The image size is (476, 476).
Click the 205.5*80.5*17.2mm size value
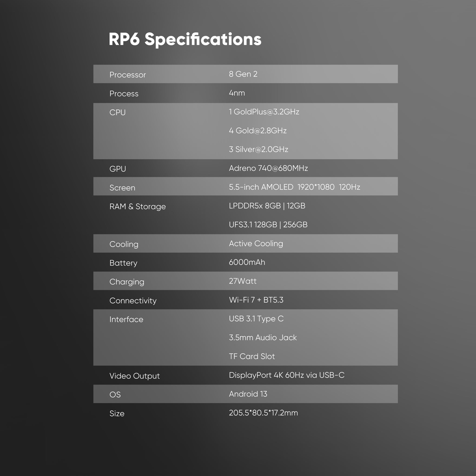point(263,413)
